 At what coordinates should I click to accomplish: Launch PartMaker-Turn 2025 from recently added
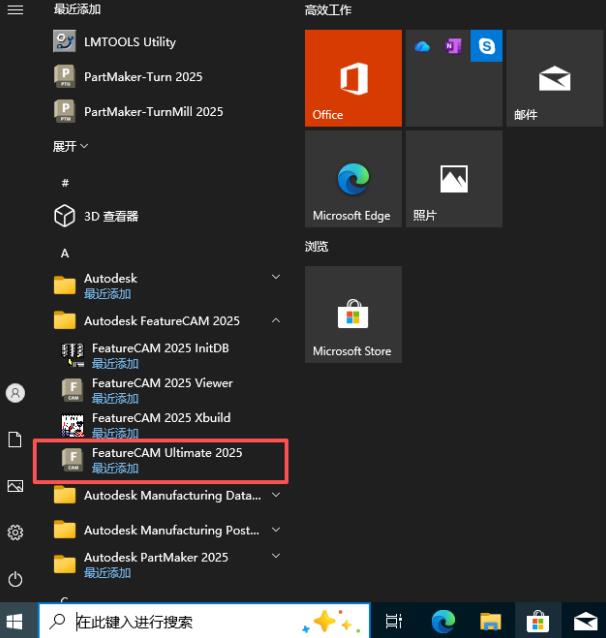point(167,76)
